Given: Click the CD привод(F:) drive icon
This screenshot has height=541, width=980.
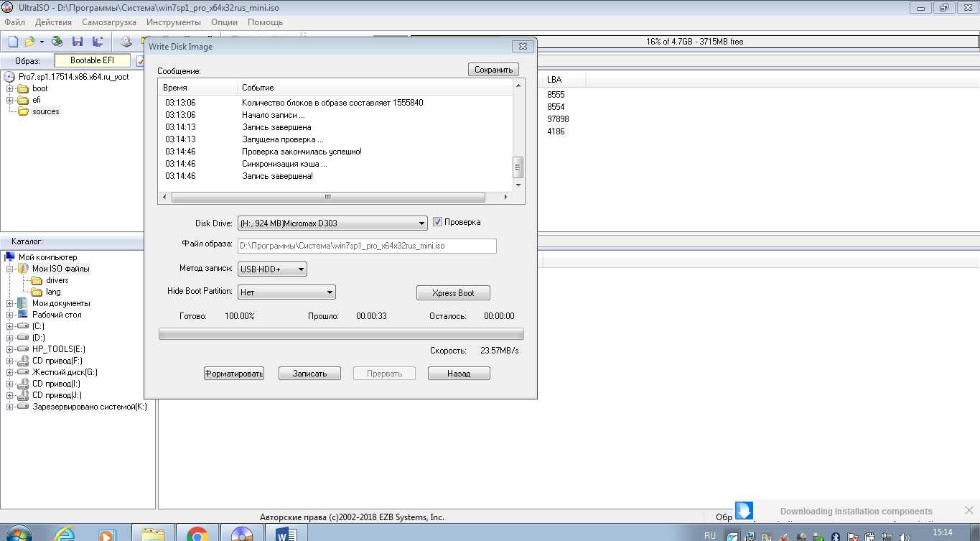Looking at the screenshot, I should pos(23,361).
